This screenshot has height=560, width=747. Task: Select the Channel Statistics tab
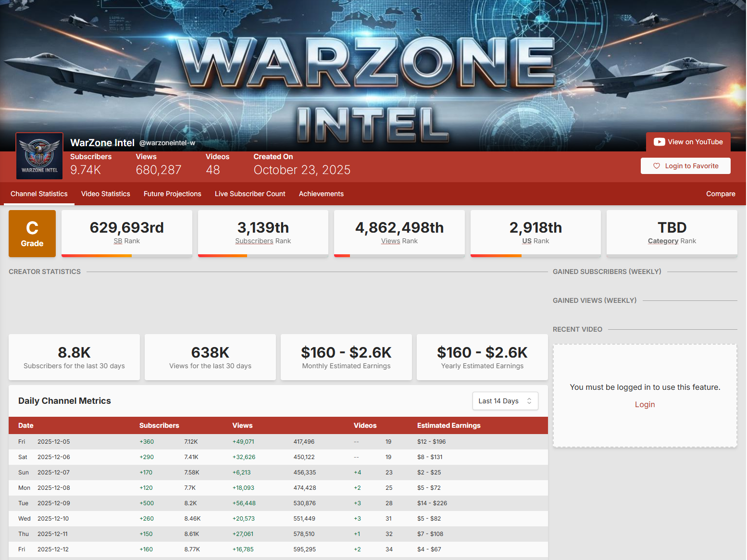(x=39, y=194)
